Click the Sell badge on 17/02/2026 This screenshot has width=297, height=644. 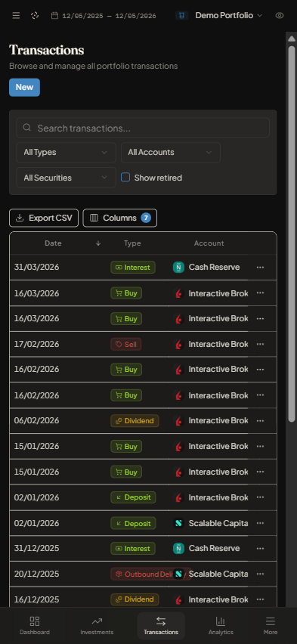click(x=126, y=344)
